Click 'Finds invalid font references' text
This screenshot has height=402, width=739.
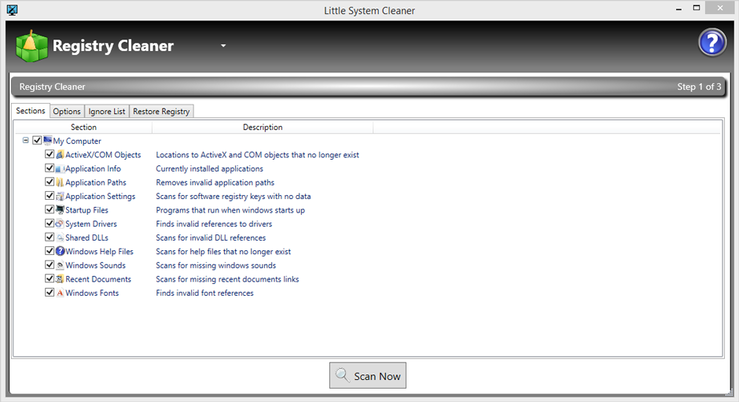point(205,293)
